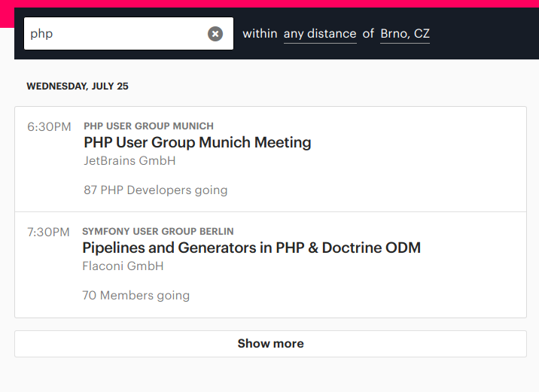Image resolution: width=539 pixels, height=392 pixels.
Task: Click the word within in search bar
Action: 260,34
